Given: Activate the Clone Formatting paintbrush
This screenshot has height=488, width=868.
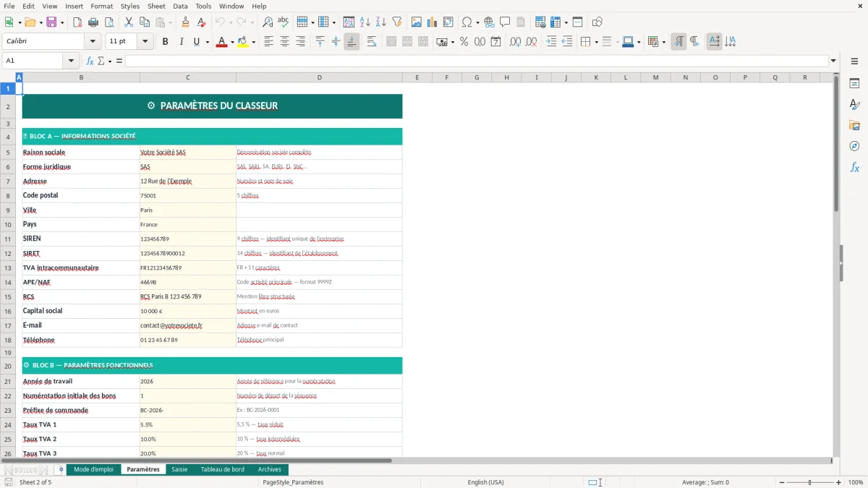Looking at the screenshot, I should 186,22.
